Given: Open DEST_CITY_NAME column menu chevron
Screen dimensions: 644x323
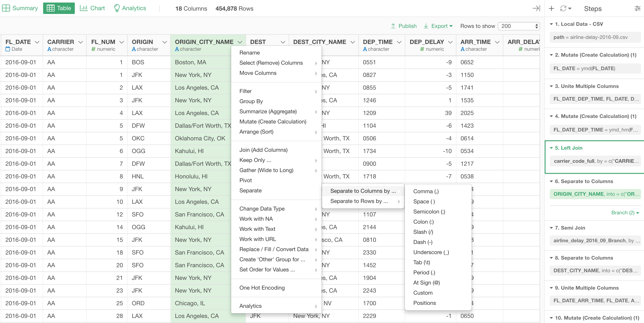Looking at the screenshot, I should pyautogui.click(x=352, y=42).
